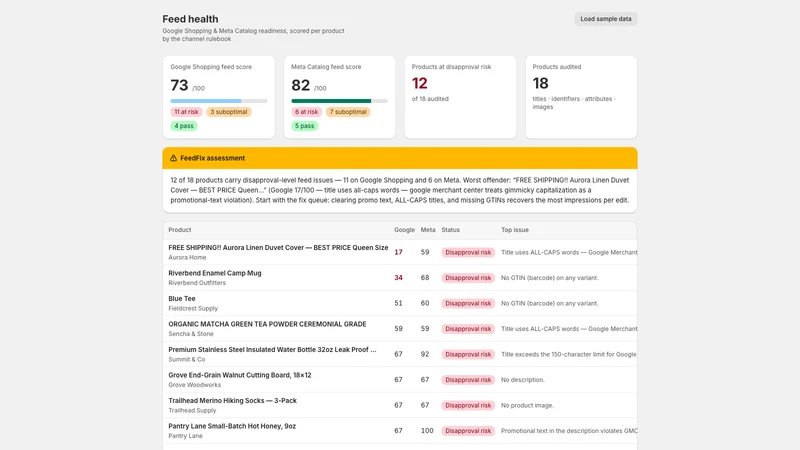Click the Disapproval risk badge for Hiking Socks
This screenshot has width=800, height=450.
[x=468, y=406]
